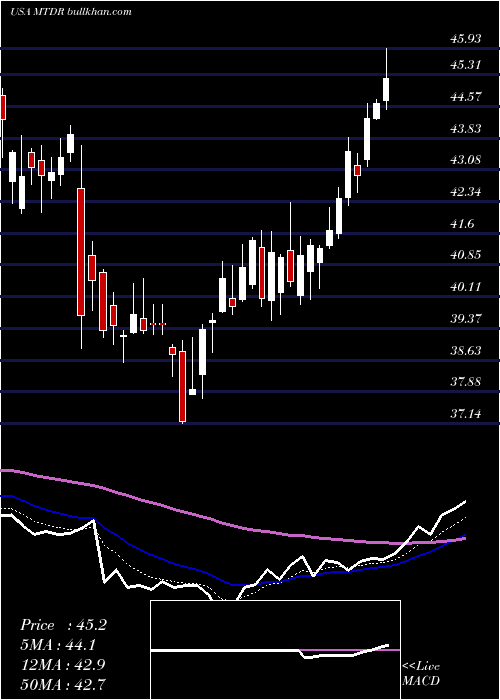
Task: Click the 45.31 price level label
Action: click(x=466, y=65)
